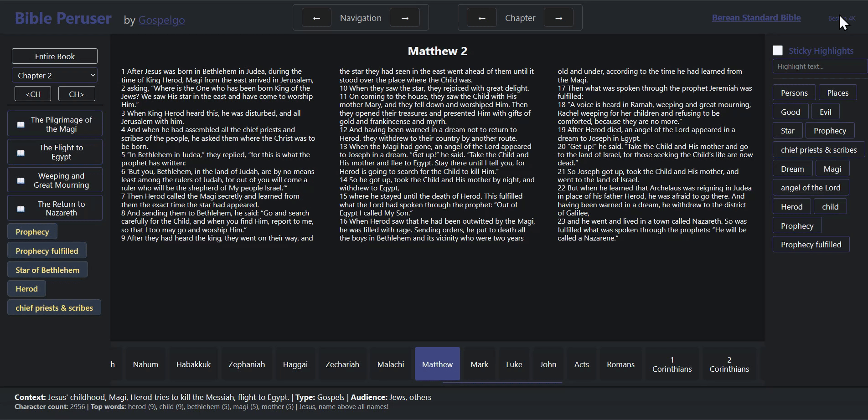
Task: Click the book icon on The Pilgrimage of the Magi
Action: [x=21, y=124]
